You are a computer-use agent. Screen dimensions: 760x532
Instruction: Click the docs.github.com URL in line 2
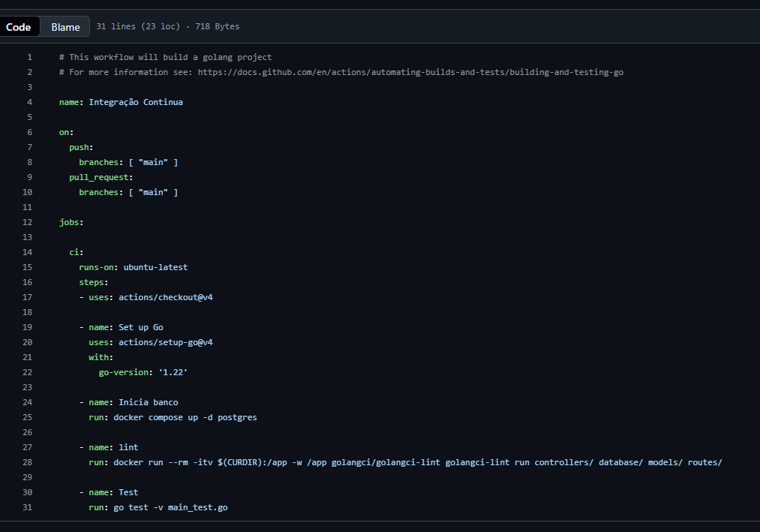click(410, 72)
